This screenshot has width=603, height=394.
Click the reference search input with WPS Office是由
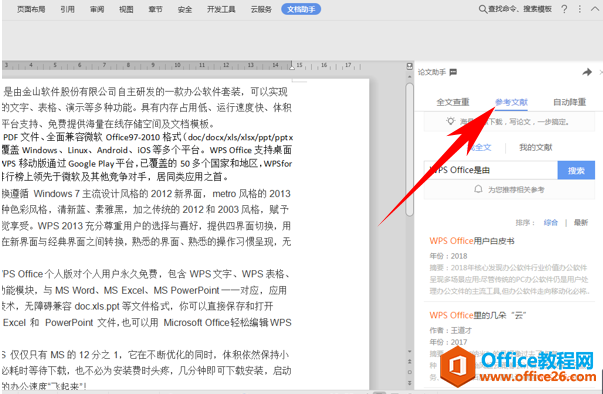tap(491, 170)
